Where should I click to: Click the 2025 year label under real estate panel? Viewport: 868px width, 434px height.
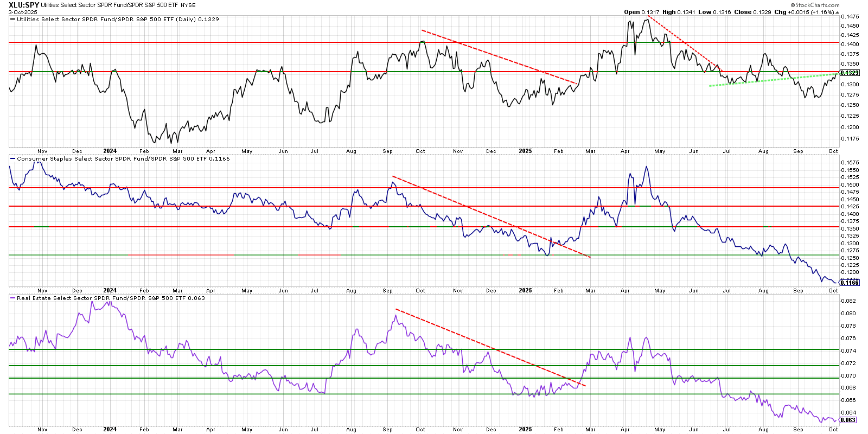tap(525, 429)
